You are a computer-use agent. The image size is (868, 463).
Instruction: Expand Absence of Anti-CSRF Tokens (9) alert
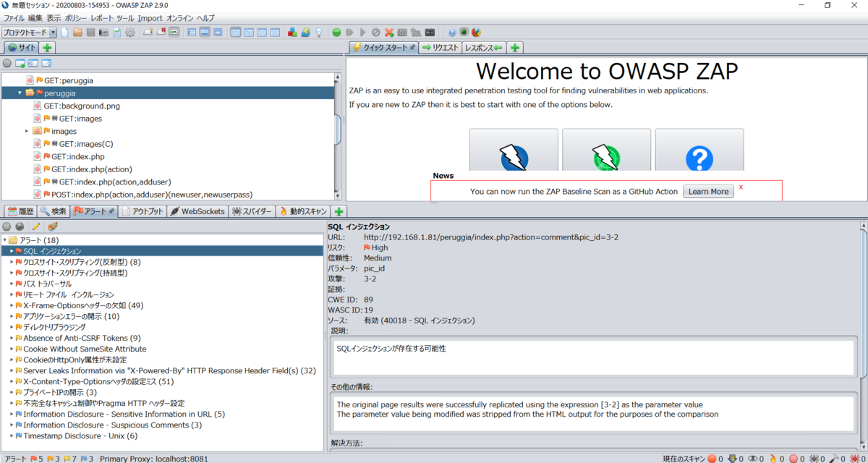pos(12,338)
